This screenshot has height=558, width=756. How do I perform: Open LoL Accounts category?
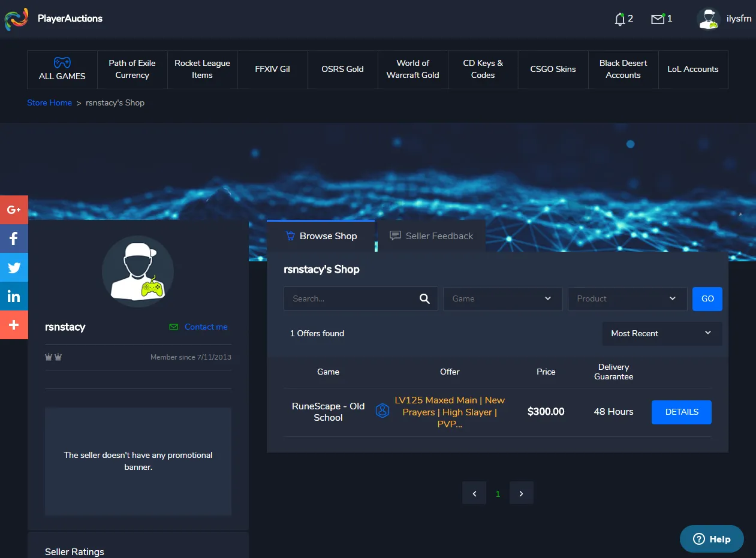point(693,70)
